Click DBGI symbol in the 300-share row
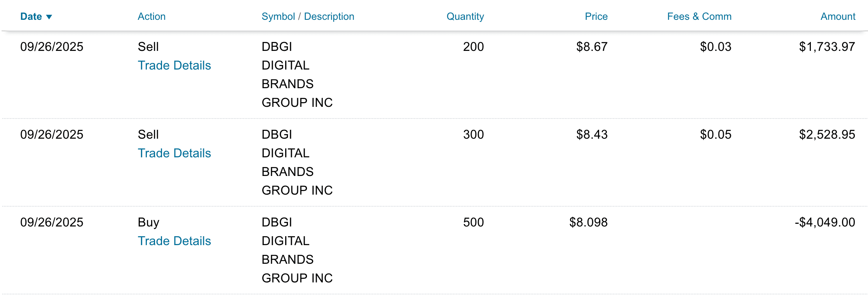This screenshot has height=296, width=868. click(277, 134)
